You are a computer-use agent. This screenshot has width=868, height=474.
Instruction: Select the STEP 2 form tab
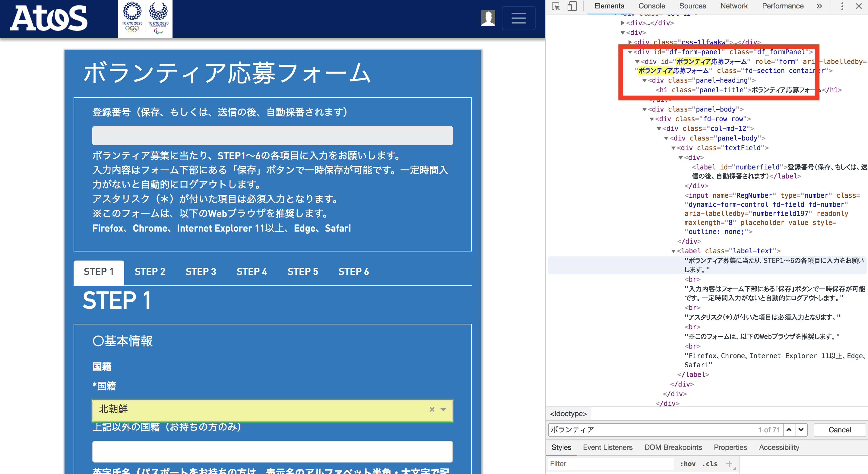tap(150, 272)
